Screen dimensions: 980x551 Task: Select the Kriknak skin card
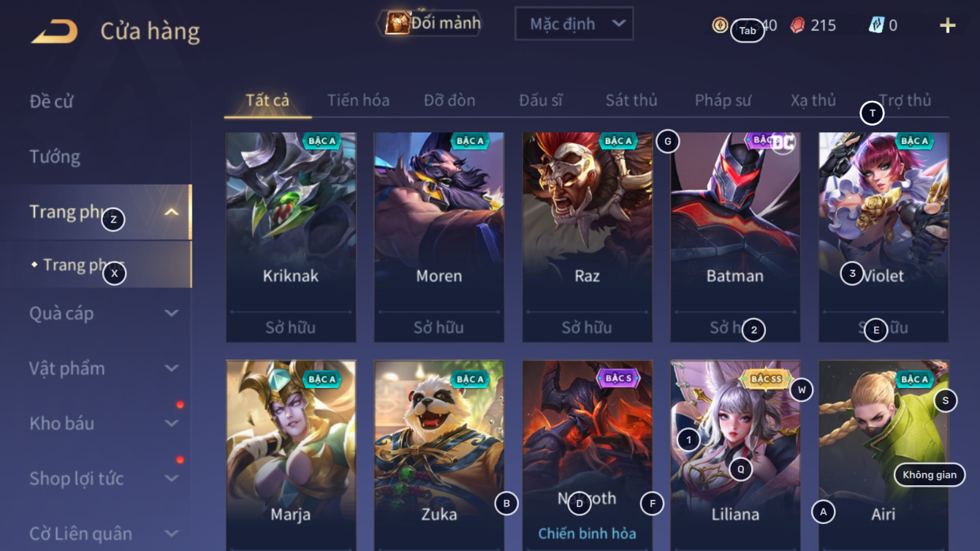pyautogui.click(x=291, y=237)
